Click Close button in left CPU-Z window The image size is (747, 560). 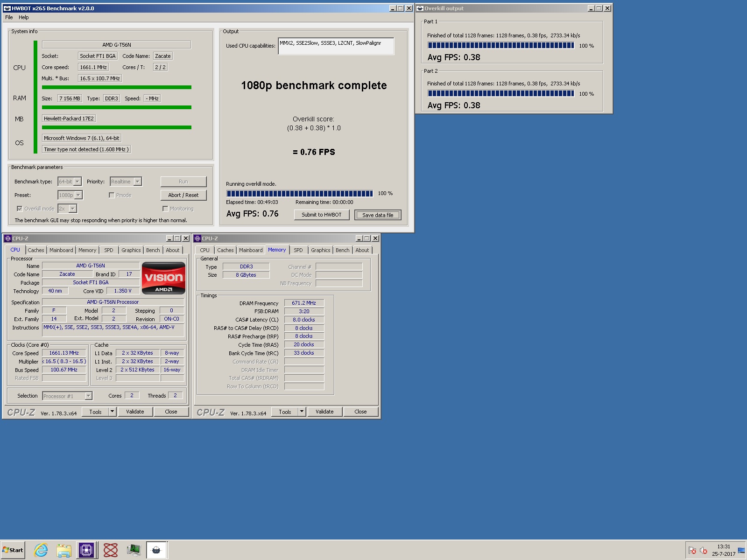171,412
